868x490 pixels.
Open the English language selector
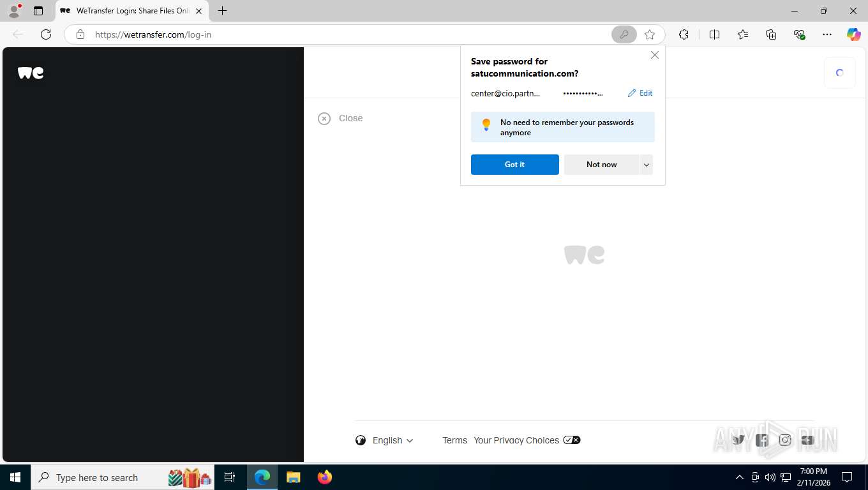pos(385,440)
